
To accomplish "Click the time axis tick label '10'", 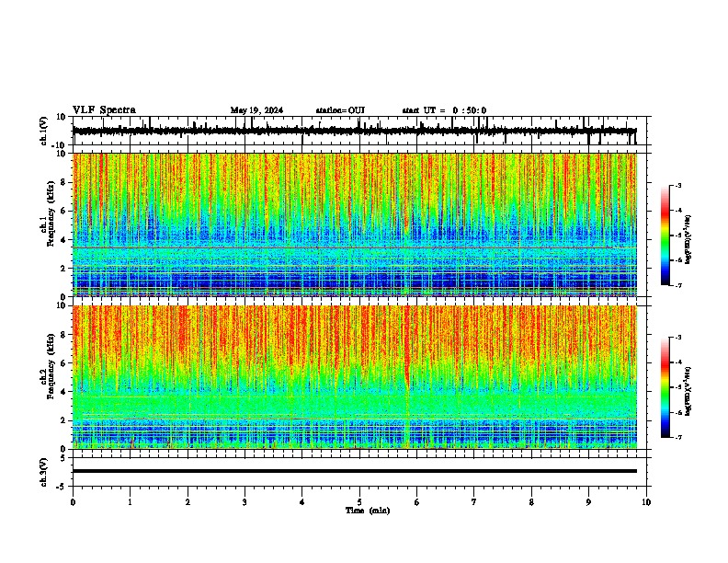I will pos(646,501).
